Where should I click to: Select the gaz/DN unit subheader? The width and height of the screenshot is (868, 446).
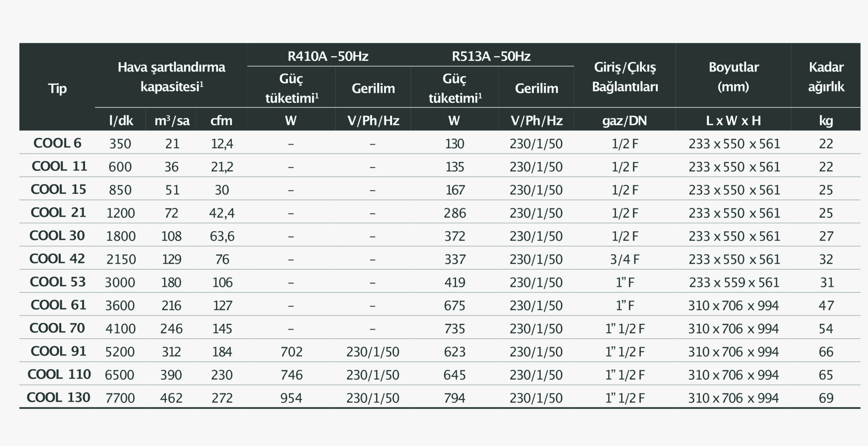pyautogui.click(x=625, y=120)
